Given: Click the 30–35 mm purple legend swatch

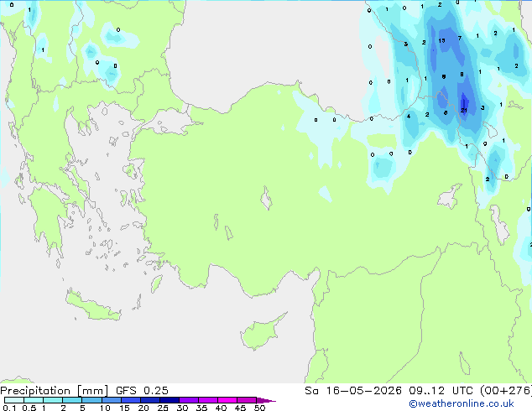Looking at the screenshot, I should pos(188,400).
